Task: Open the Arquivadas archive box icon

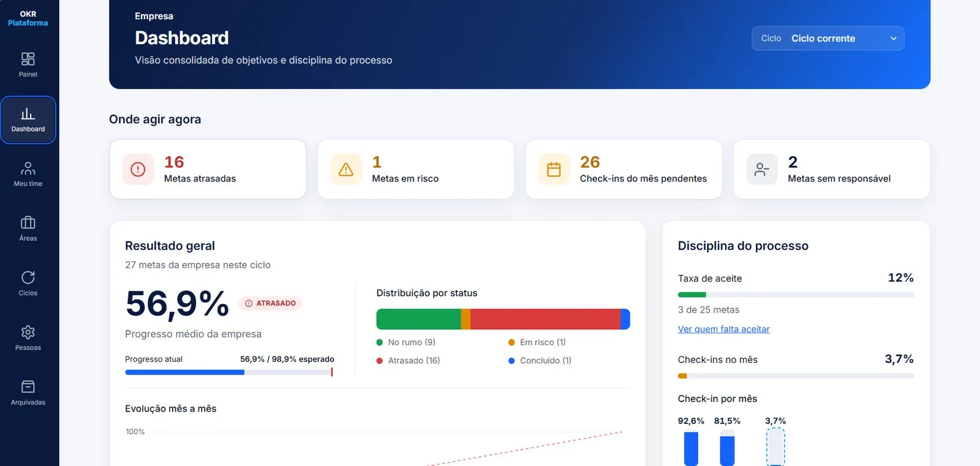Action: point(28,386)
